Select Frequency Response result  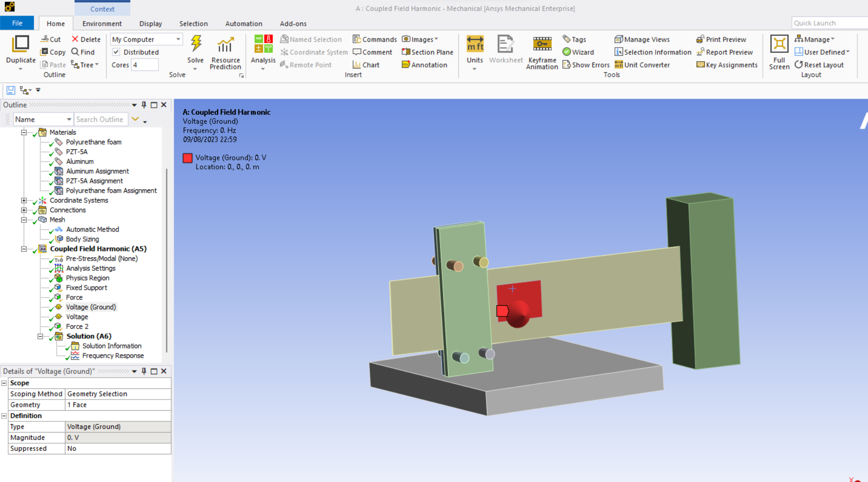click(113, 355)
